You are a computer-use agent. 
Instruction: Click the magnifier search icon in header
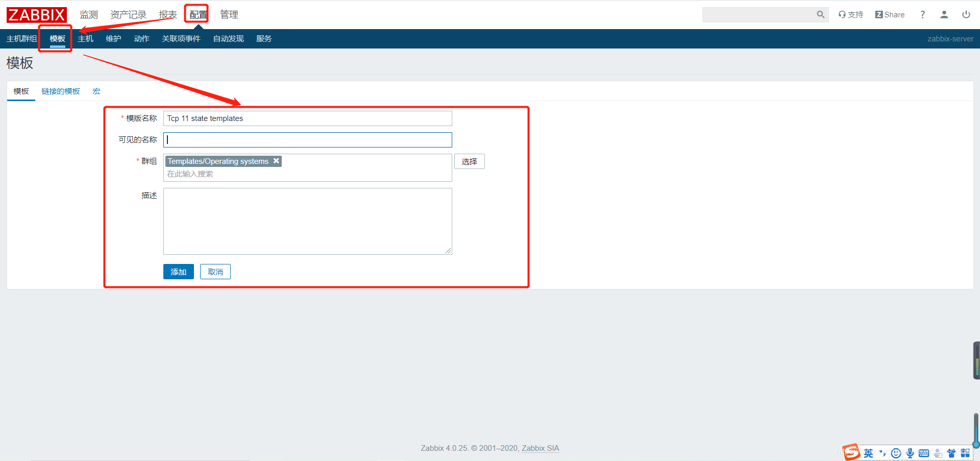click(820, 15)
